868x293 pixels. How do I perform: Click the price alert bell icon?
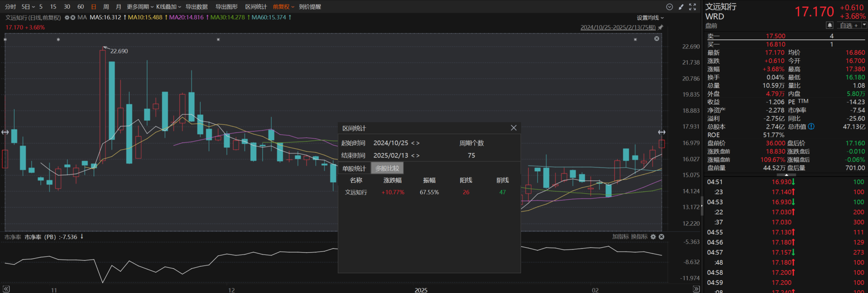(830, 25)
